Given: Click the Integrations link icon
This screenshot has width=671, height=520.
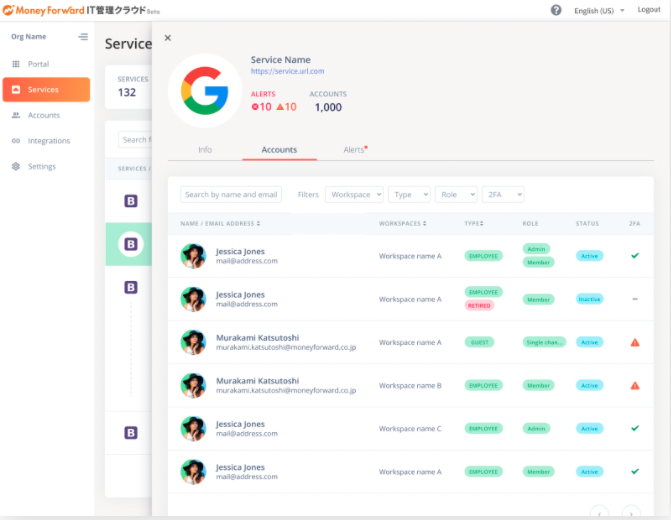Looking at the screenshot, I should click(16, 141).
